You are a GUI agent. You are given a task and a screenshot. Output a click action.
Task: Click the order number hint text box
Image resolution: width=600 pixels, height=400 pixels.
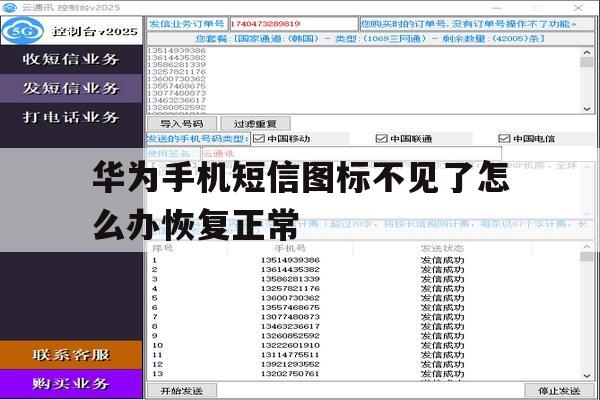click(x=477, y=24)
